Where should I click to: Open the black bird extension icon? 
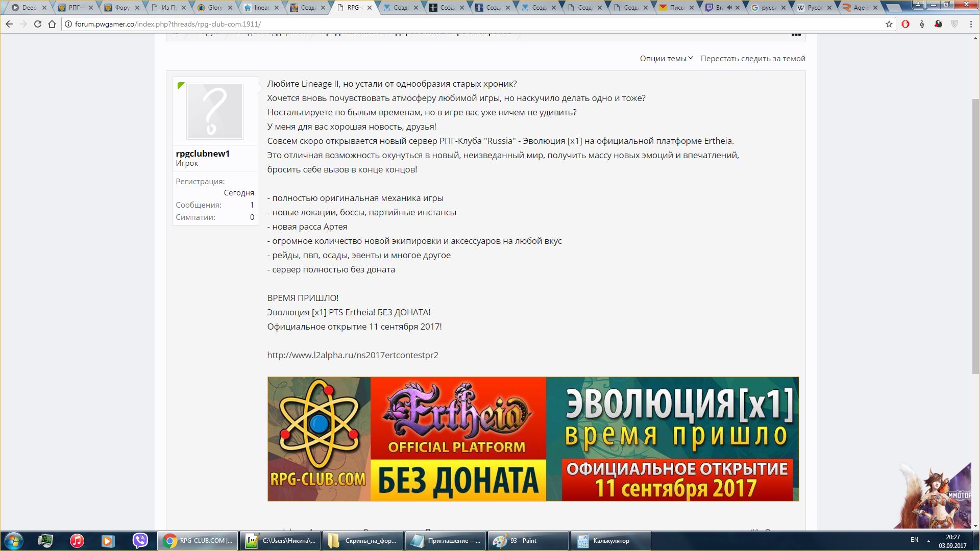click(938, 24)
